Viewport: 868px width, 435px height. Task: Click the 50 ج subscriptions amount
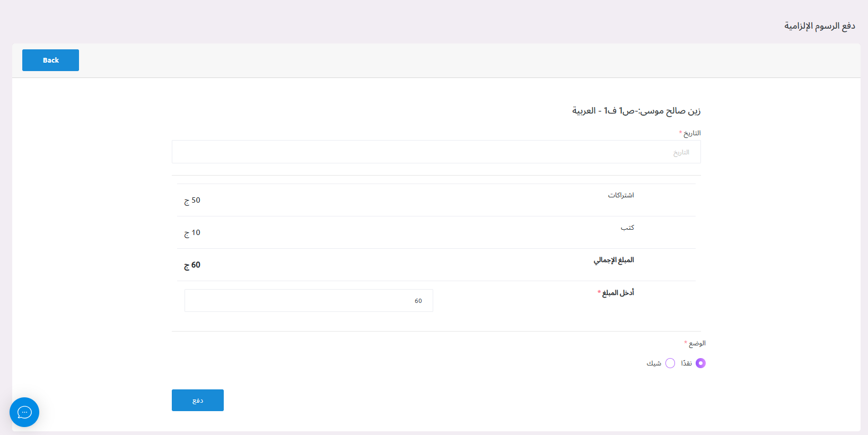[x=192, y=200]
